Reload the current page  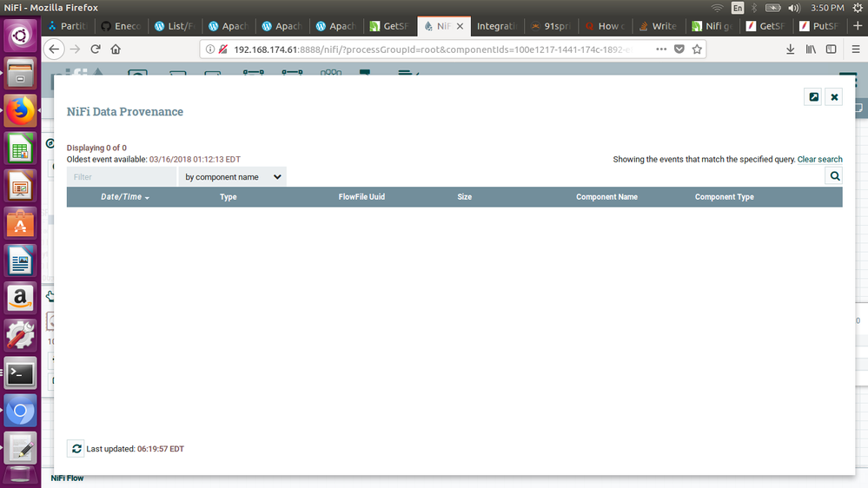(x=96, y=49)
